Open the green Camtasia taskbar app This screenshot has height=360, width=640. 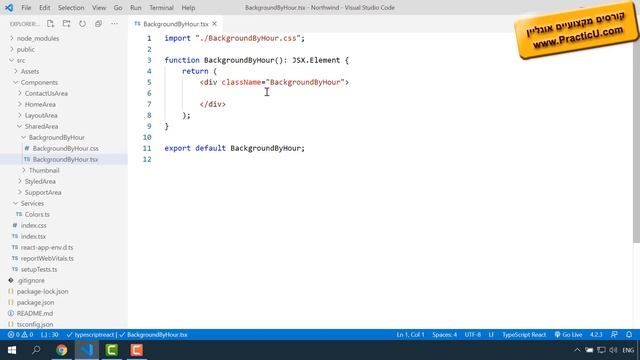click(x=111, y=350)
